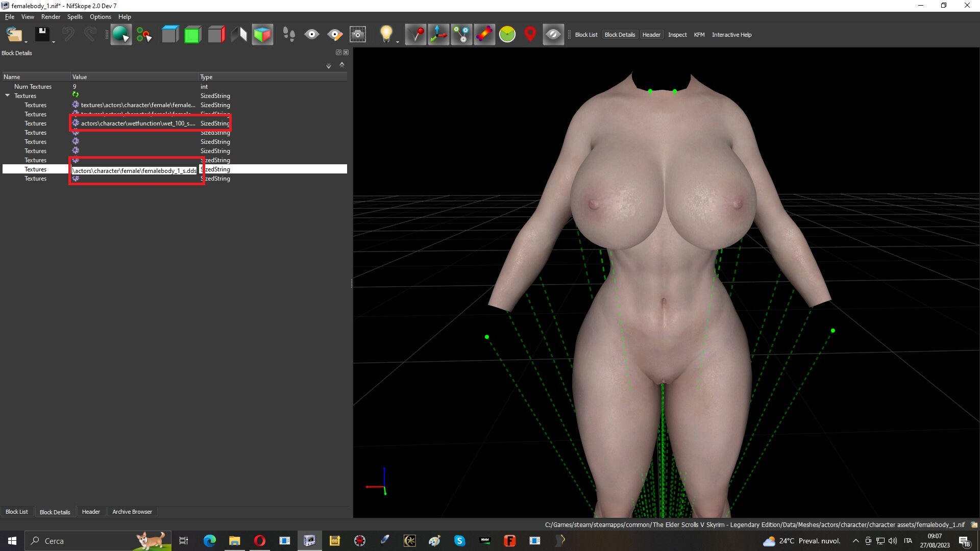Open the Save dropdown arrow
Screen dimensions: 980x551
(54, 42)
